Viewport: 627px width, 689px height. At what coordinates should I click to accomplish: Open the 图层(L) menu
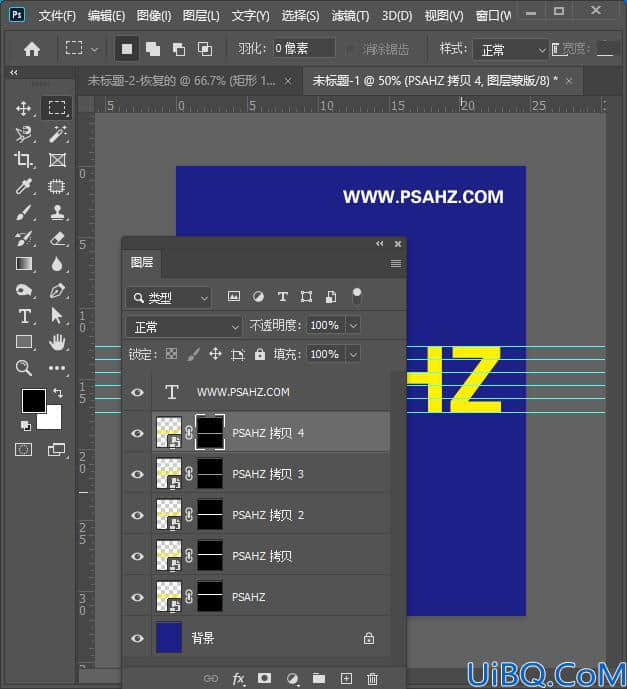(x=201, y=16)
